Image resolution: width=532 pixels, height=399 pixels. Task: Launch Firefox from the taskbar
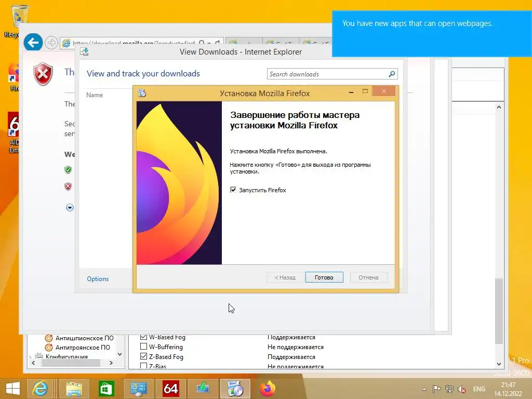pos(268,389)
